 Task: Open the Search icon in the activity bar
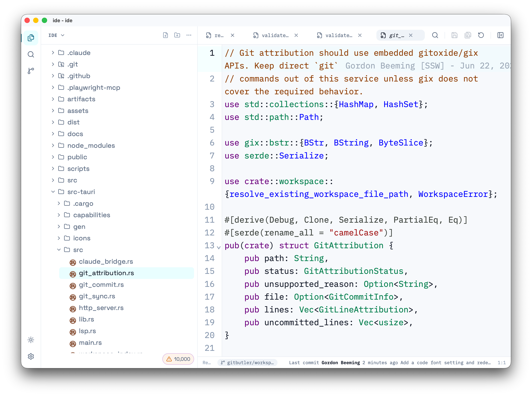(31, 54)
